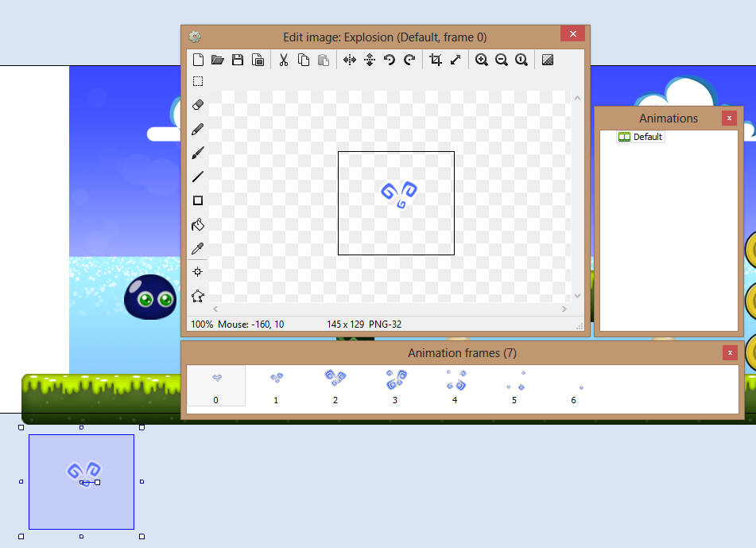
Task: Click the Clear image (new) icon
Action: pyautogui.click(x=198, y=60)
